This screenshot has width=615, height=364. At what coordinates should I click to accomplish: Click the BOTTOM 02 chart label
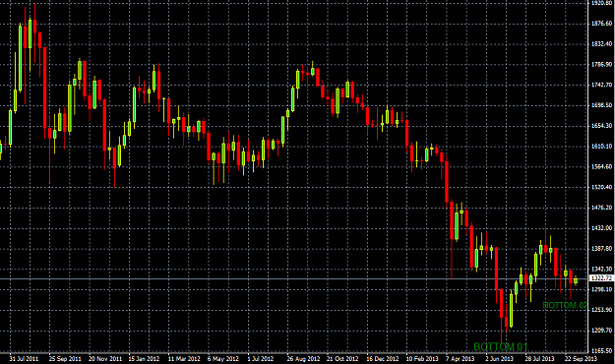pos(565,305)
